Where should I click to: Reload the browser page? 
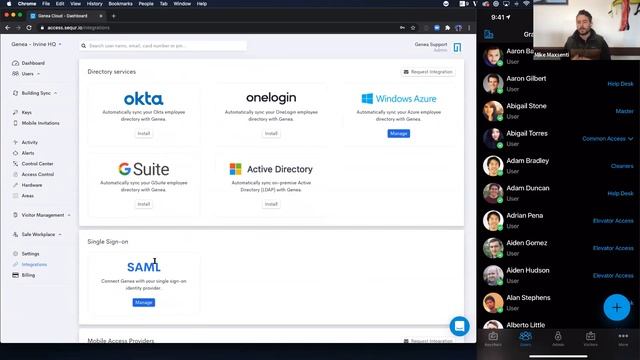[29, 28]
